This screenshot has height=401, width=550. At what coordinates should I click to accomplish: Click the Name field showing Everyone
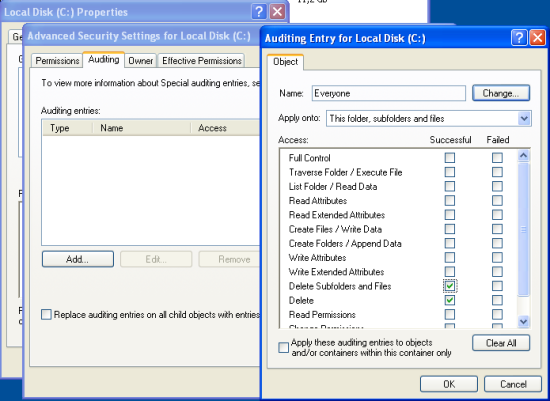click(x=389, y=93)
